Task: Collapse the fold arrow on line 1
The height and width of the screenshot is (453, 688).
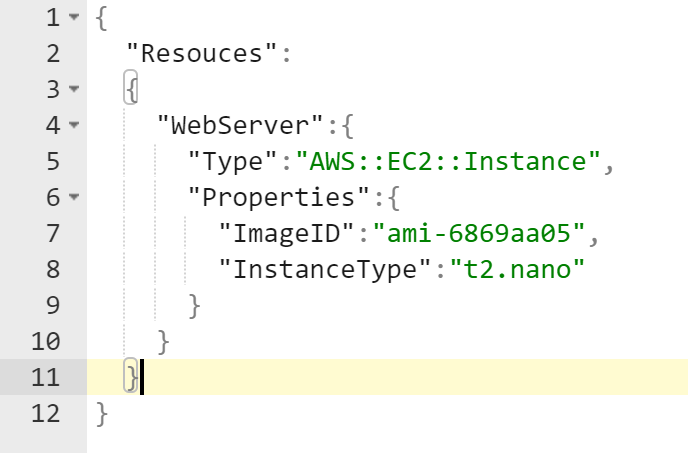Action: pos(74,17)
